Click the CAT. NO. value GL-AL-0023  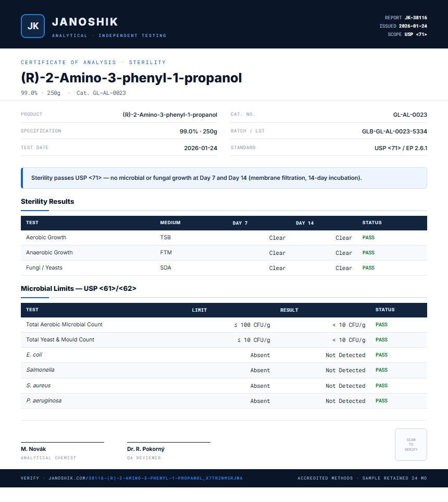tap(410, 115)
